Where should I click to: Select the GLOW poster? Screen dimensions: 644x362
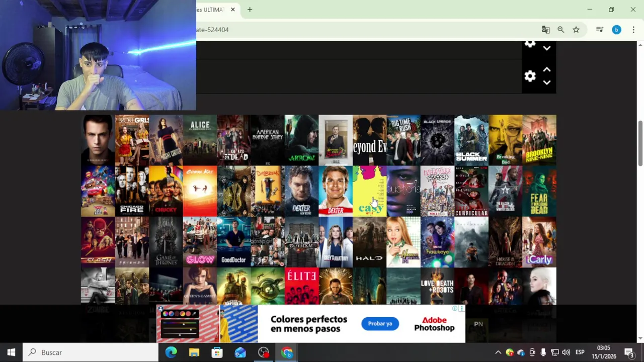(200, 242)
